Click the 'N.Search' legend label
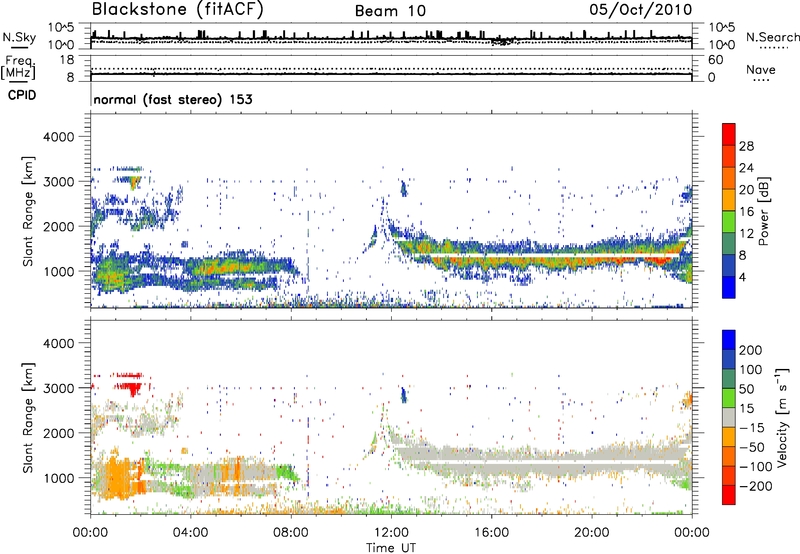This screenshot has height=554, width=800. point(772,37)
